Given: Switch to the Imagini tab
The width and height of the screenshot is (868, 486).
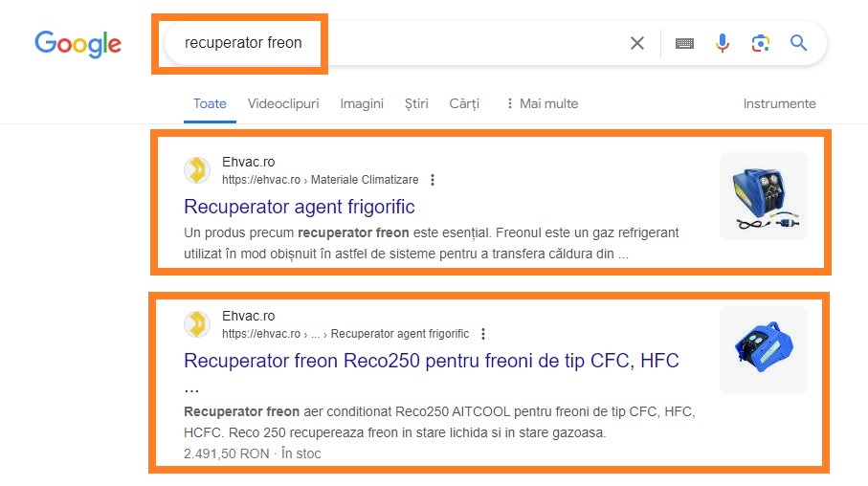Looking at the screenshot, I should tap(362, 103).
